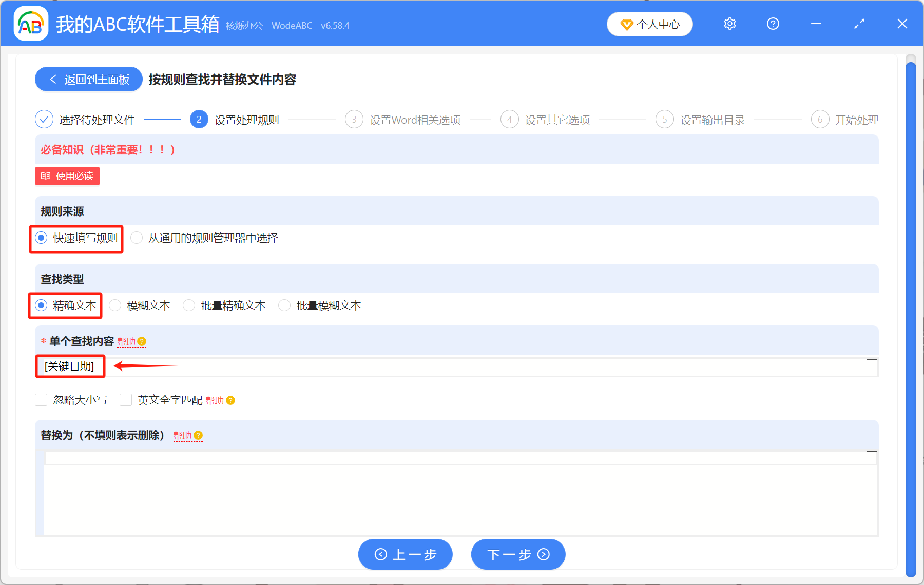Enable the 英文全字匹配 checkbox
This screenshot has width=924, height=585.
(x=126, y=400)
